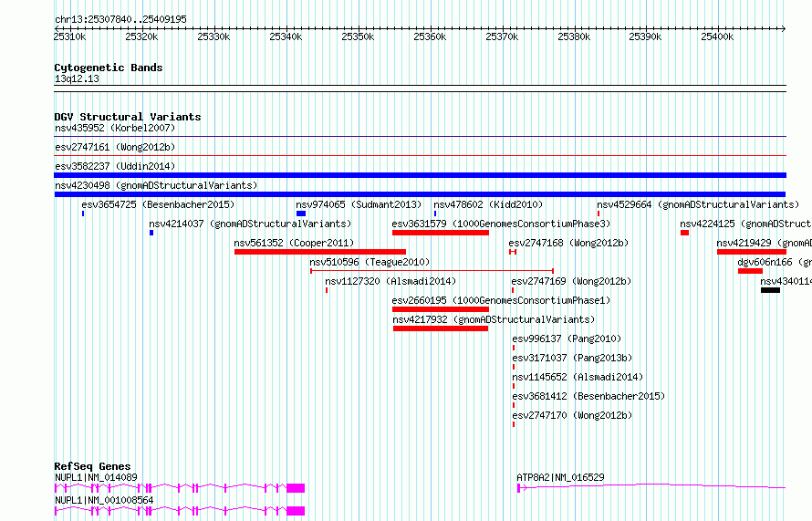Select nsv4214037 gnomAD variant label

point(250,224)
